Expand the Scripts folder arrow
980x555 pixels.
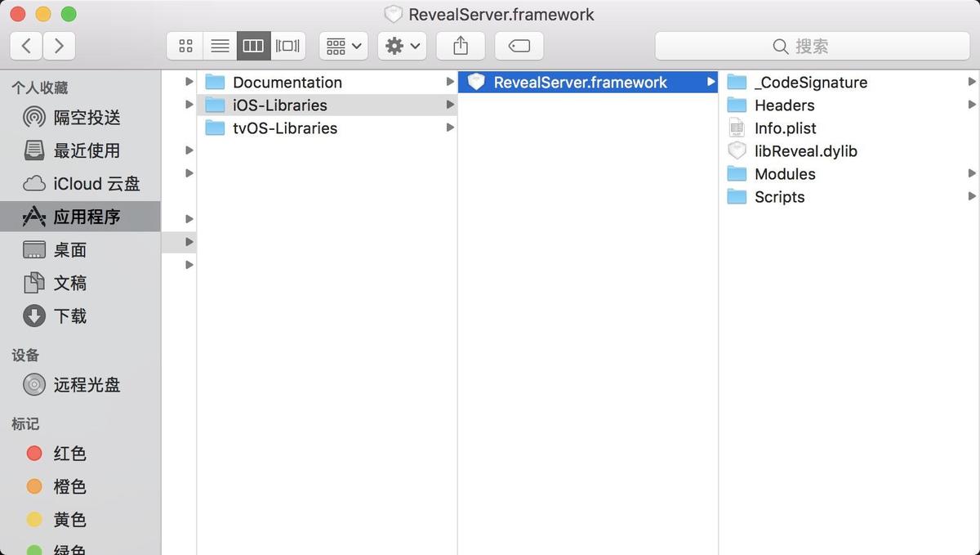click(x=972, y=196)
